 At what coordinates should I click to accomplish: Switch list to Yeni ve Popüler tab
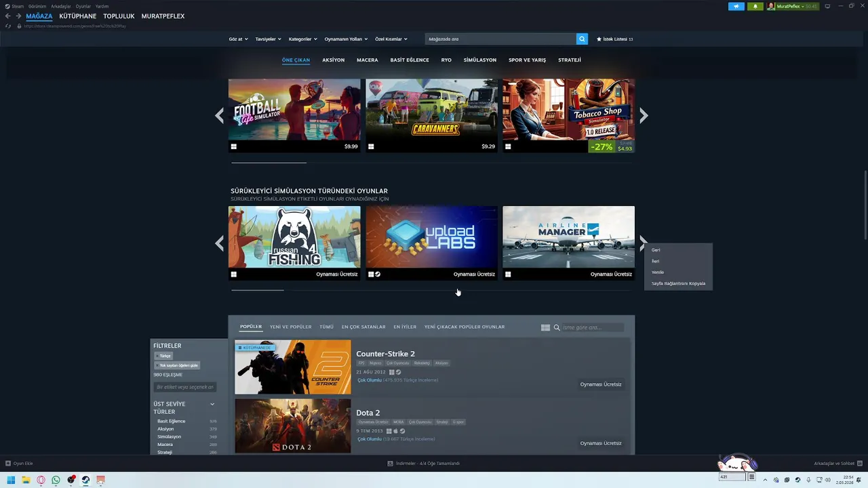(291, 327)
